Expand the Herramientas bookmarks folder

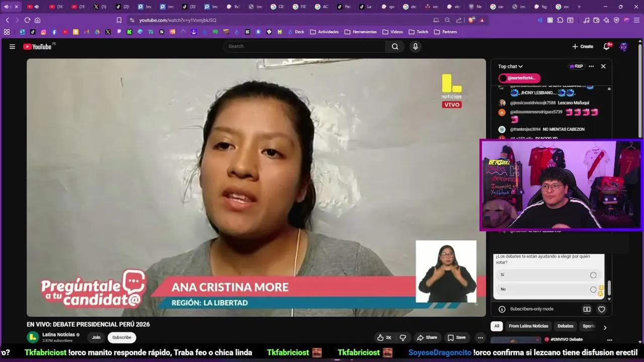pos(361,32)
